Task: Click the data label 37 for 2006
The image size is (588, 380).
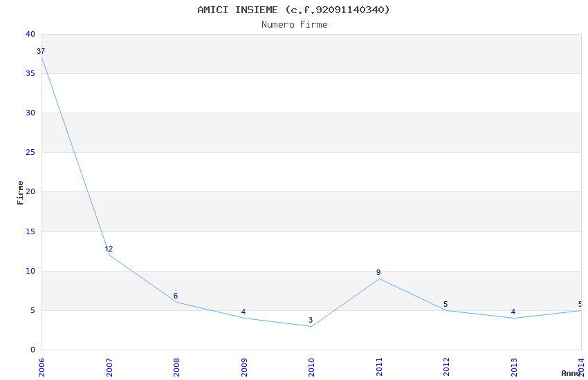Action: point(41,52)
